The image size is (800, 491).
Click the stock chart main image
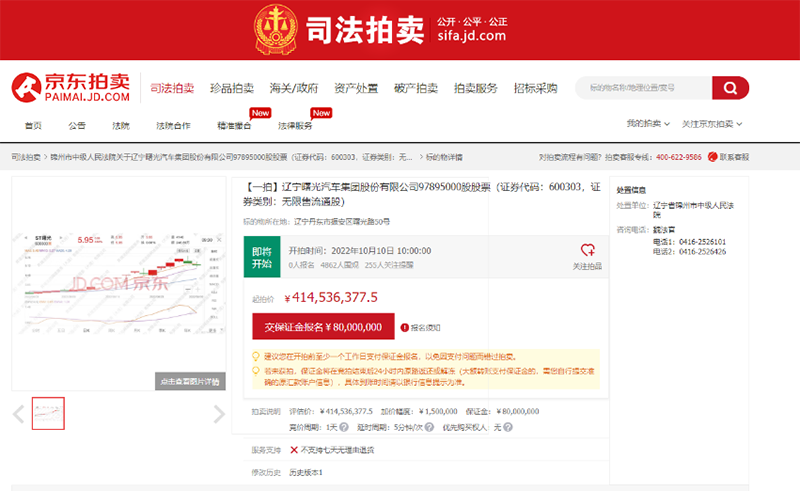point(119,284)
